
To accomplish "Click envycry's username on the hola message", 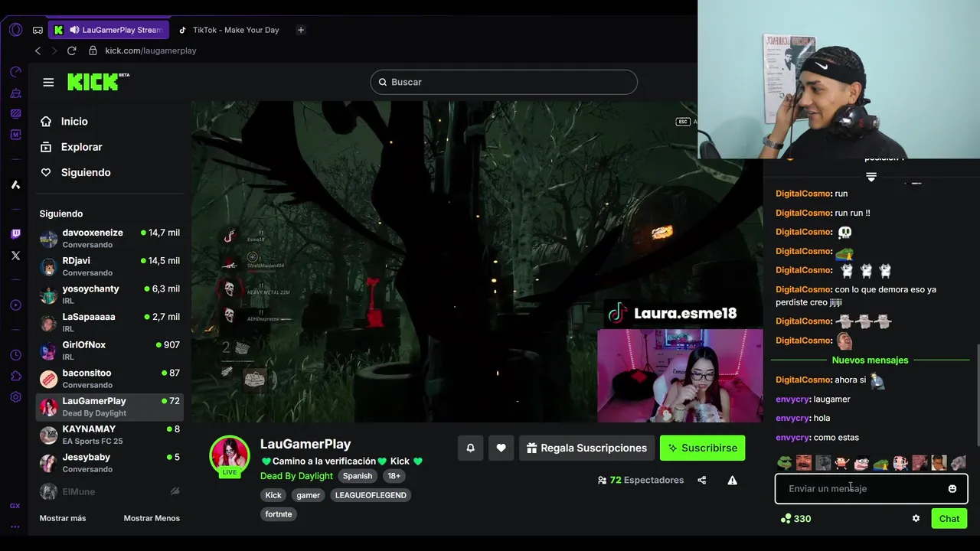I will [x=792, y=419].
